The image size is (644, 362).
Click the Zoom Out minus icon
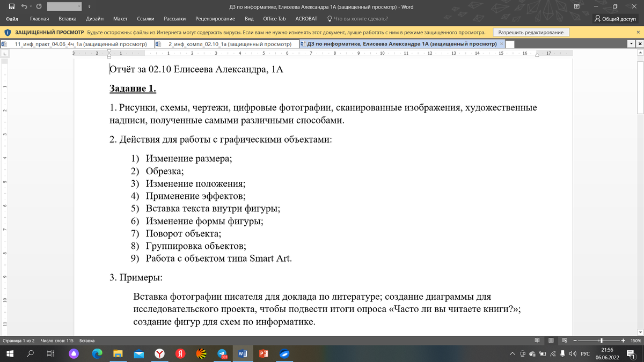575,340
